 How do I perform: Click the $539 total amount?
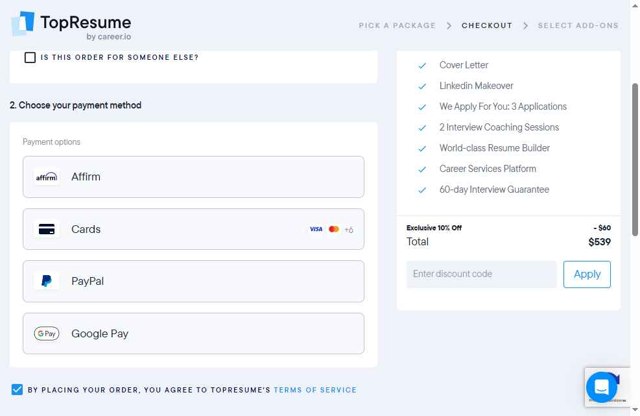600,242
